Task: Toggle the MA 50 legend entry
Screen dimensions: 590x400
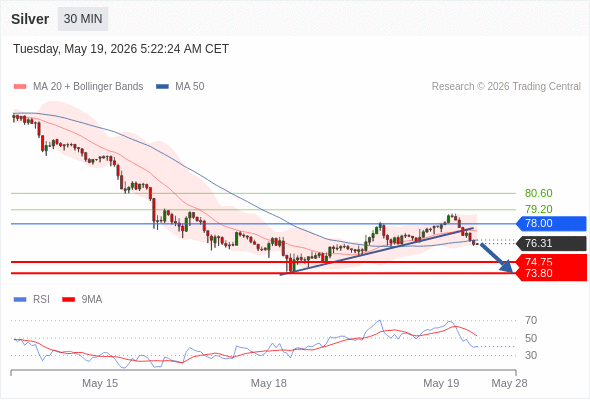Action: point(180,87)
